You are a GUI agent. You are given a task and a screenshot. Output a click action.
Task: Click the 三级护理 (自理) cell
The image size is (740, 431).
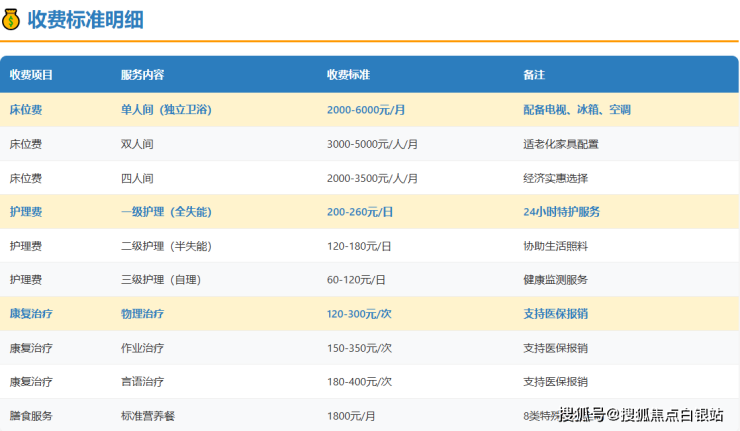[x=161, y=280]
